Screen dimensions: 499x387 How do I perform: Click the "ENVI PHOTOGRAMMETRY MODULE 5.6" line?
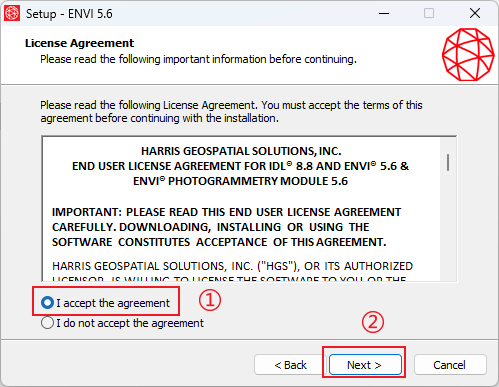240,181
